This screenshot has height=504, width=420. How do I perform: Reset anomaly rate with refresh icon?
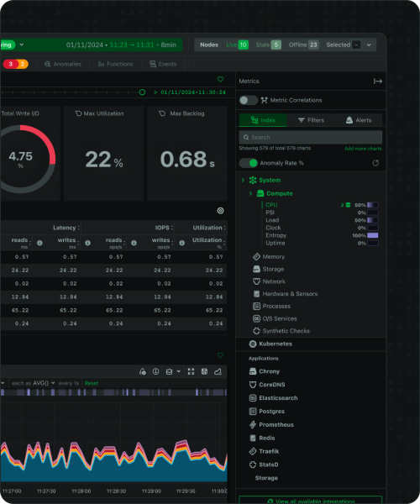(x=375, y=163)
